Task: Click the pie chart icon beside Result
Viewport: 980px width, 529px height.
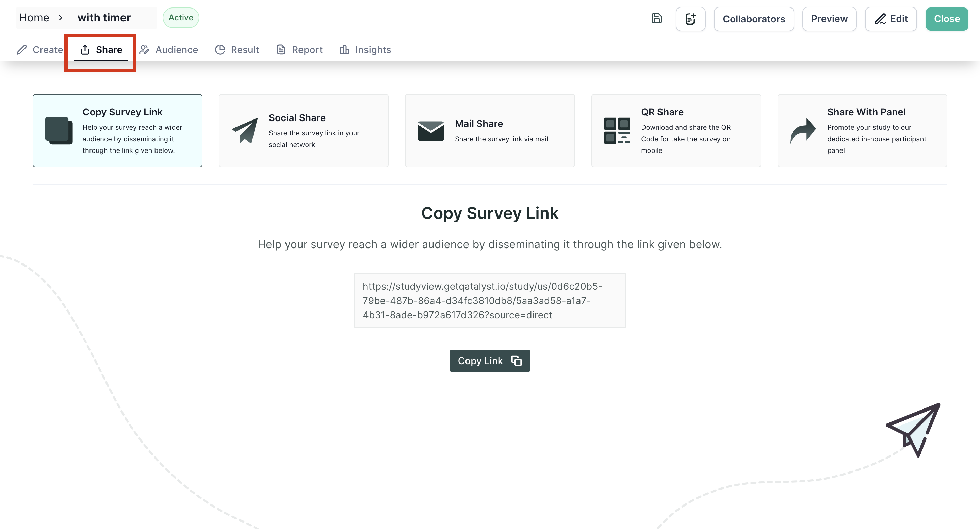Action: tap(220, 49)
